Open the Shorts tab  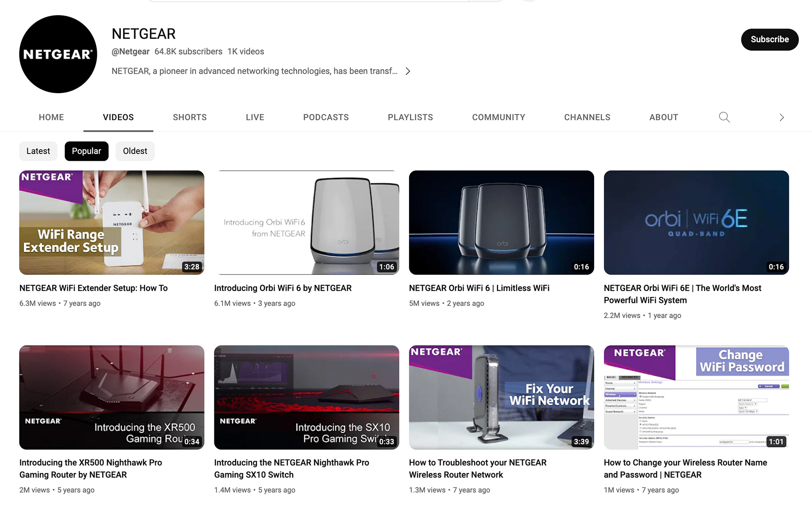pyautogui.click(x=190, y=117)
